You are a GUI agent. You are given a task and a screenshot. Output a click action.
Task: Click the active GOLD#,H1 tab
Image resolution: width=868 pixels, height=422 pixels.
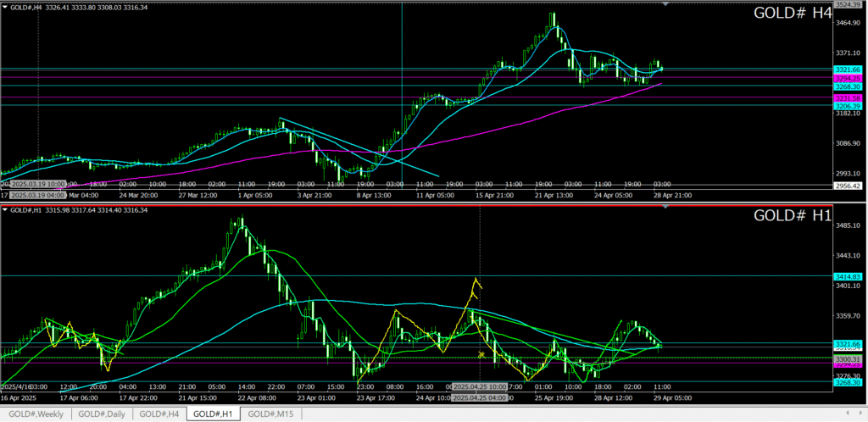click(x=214, y=414)
